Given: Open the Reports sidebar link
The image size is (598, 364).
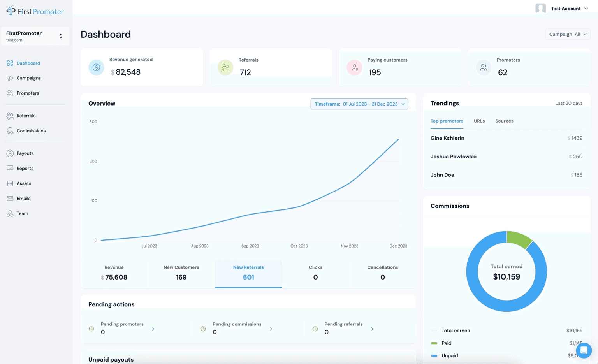Looking at the screenshot, I should click(25, 169).
